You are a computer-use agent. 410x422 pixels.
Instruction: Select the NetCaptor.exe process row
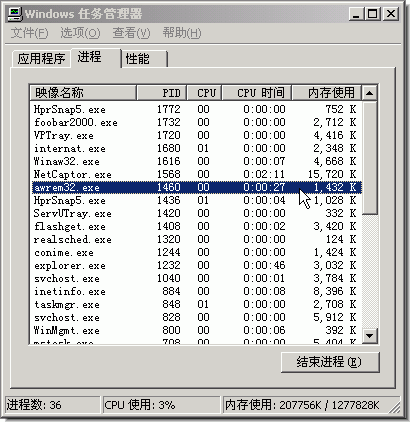(x=196, y=174)
